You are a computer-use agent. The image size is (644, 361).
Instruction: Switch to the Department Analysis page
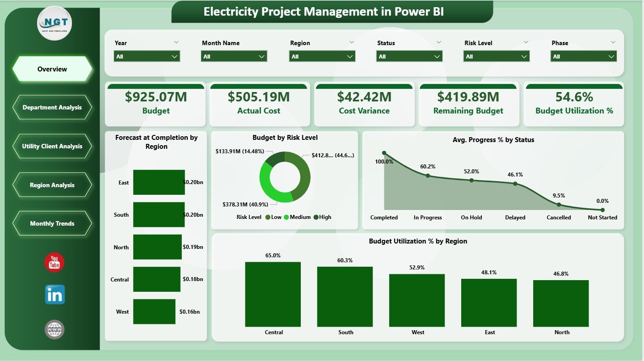[52, 107]
